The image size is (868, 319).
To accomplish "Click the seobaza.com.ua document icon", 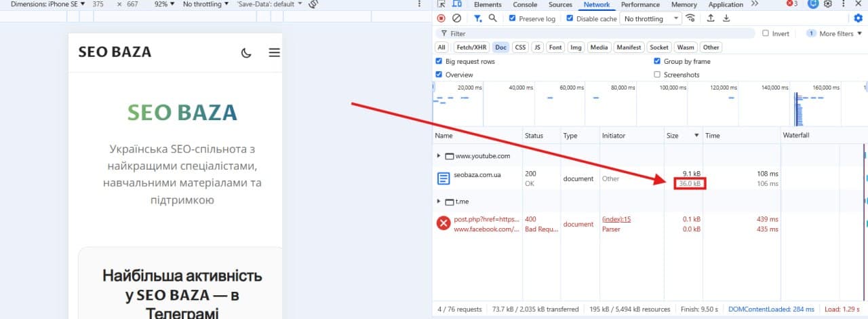I will pyautogui.click(x=443, y=179).
